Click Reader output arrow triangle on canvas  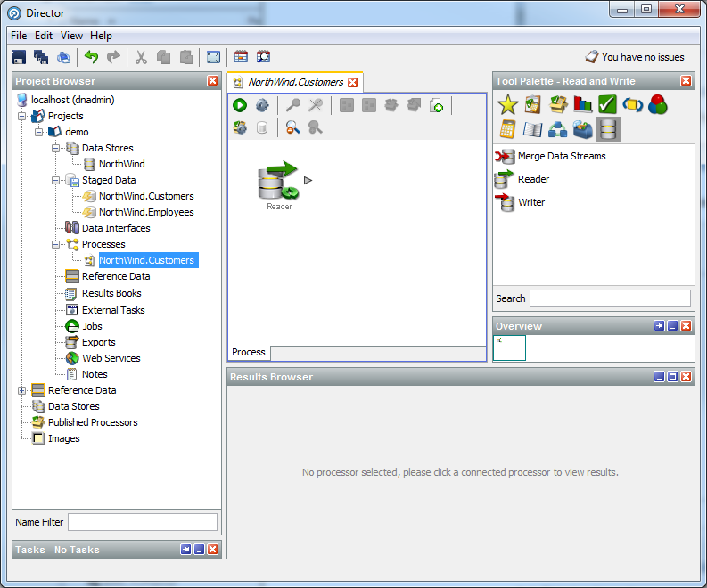(308, 180)
